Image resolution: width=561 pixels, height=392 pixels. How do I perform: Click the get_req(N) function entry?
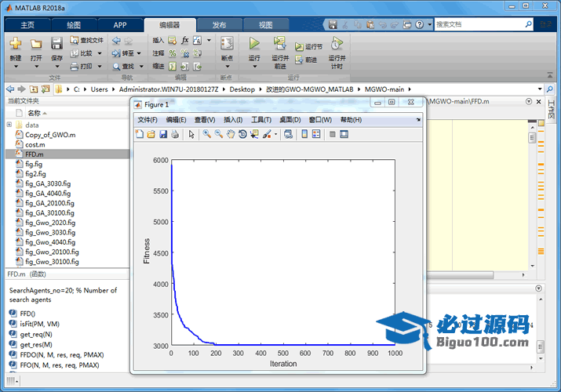pos(36,334)
